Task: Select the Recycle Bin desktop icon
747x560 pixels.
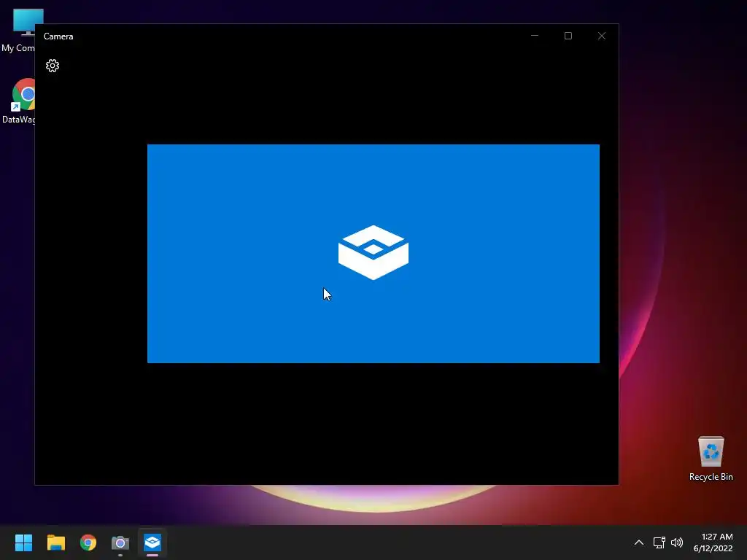Action: pyautogui.click(x=711, y=459)
